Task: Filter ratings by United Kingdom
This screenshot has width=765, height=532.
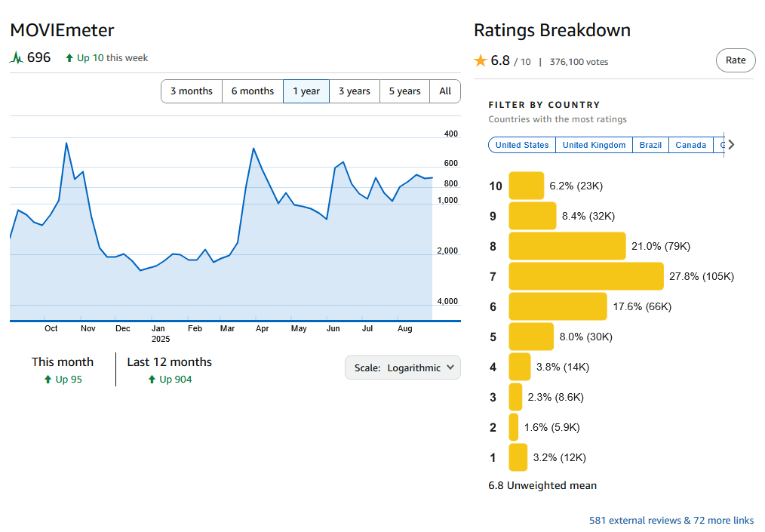Action: 594,145
